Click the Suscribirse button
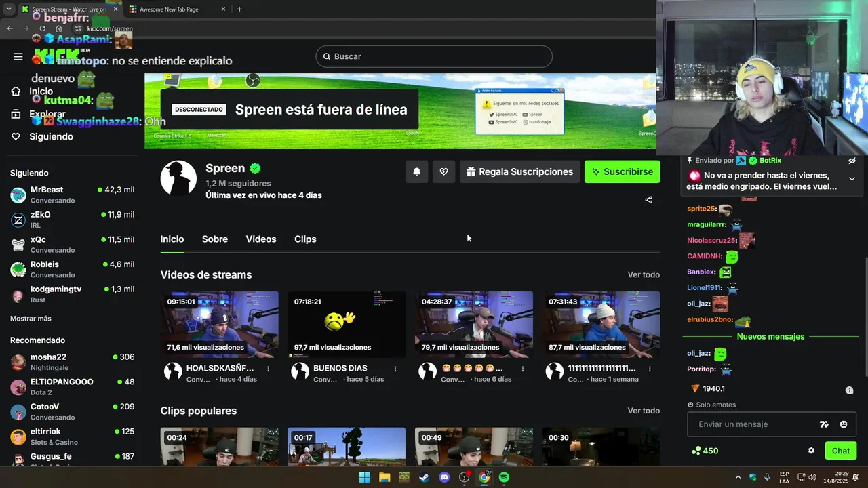This screenshot has height=488, width=868. coord(622,171)
